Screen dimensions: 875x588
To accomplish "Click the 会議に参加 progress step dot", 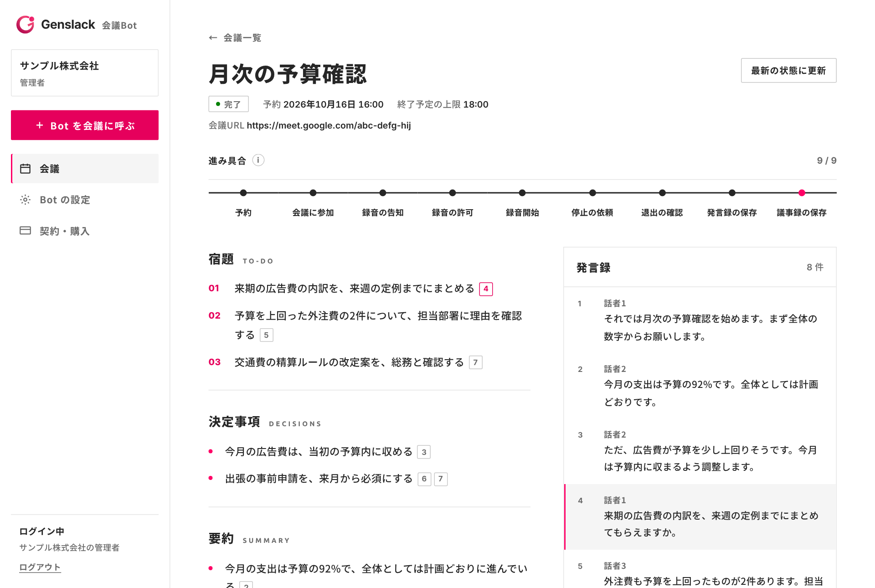I will [x=313, y=193].
